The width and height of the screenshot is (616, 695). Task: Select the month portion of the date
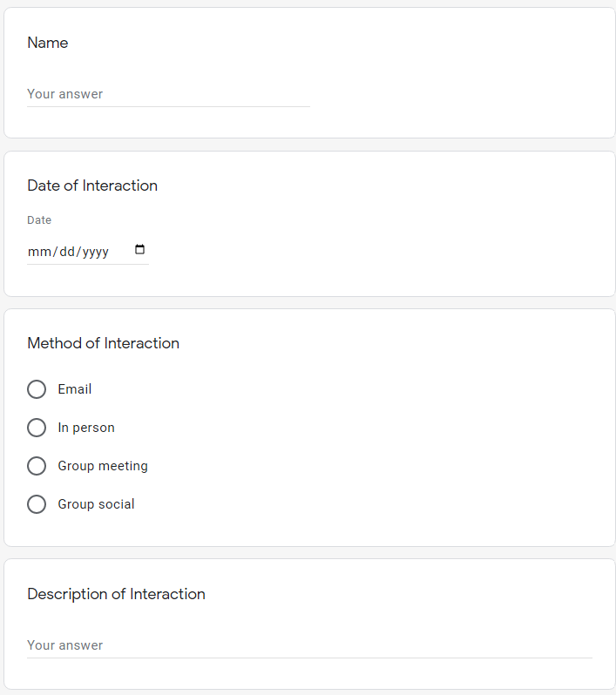[40, 252]
